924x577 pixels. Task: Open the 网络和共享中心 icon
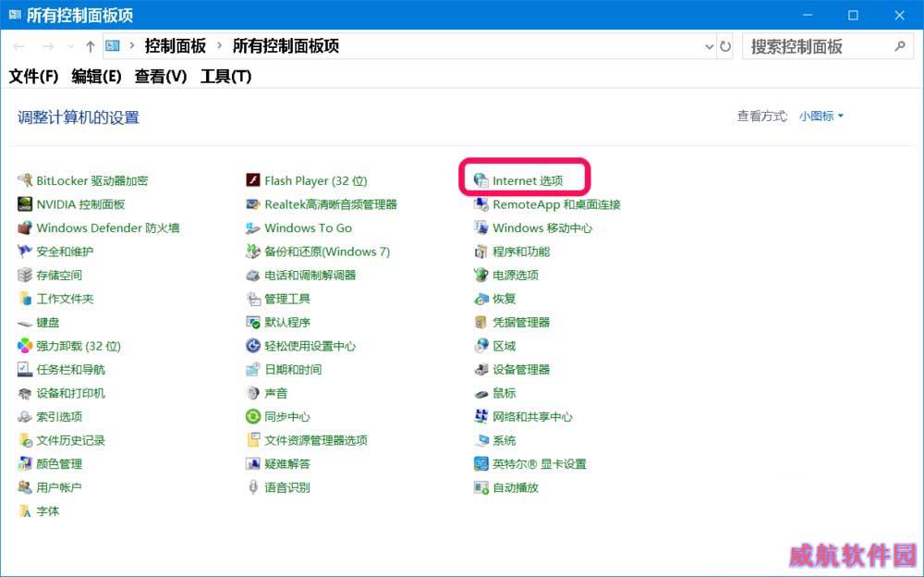coord(480,416)
